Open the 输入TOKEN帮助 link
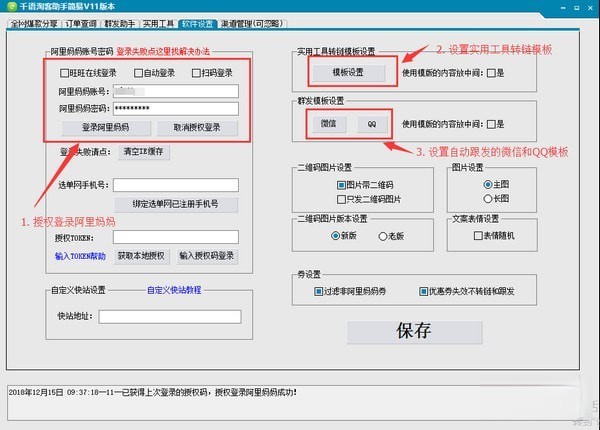The height and width of the screenshot is (430, 600). click(x=80, y=255)
